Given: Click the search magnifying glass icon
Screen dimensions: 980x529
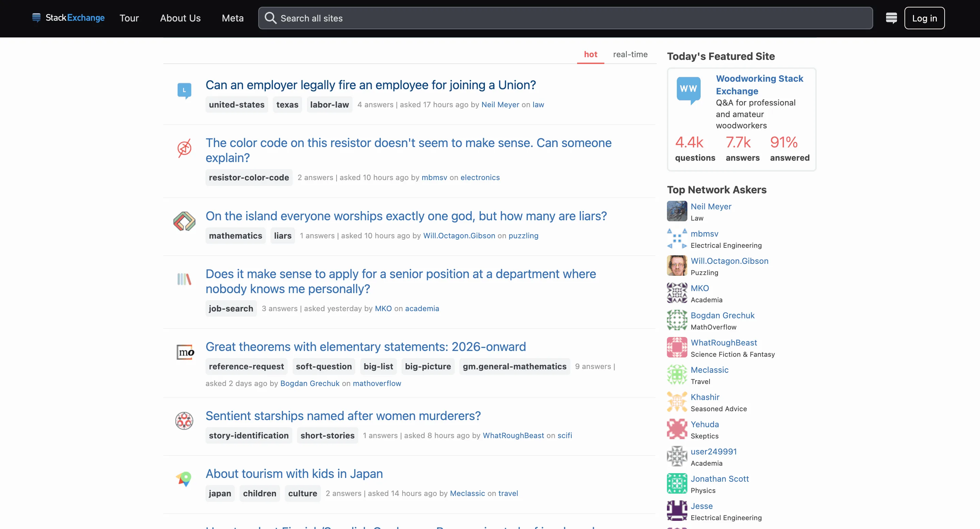Looking at the screenshot, I should [x=270, y=18].
